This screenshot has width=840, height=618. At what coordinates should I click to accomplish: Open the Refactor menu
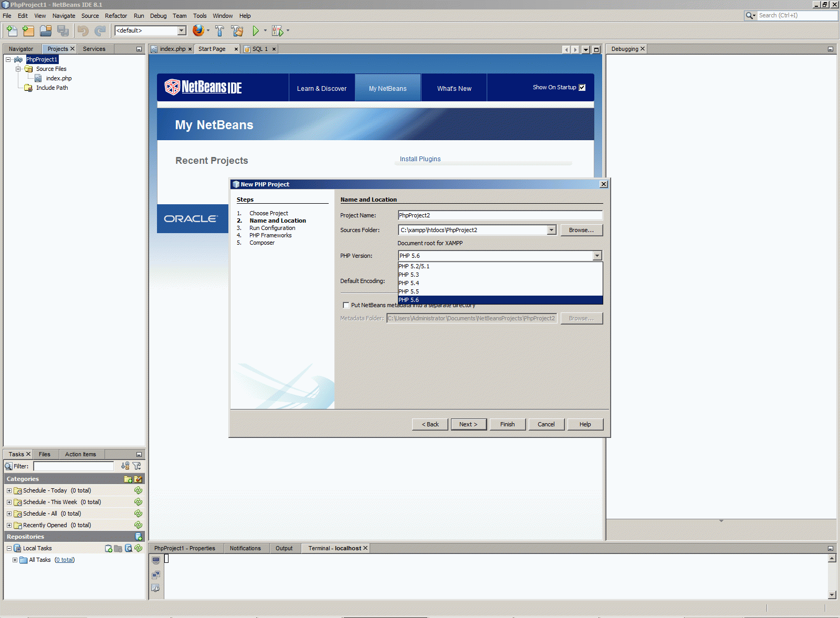click(x=116, y=16)
